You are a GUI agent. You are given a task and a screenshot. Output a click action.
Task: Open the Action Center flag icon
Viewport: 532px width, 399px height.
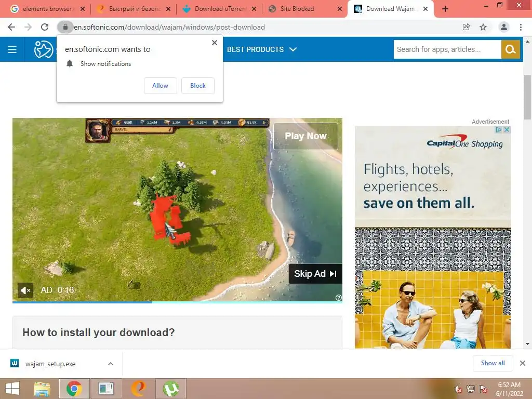coord(483,389)
